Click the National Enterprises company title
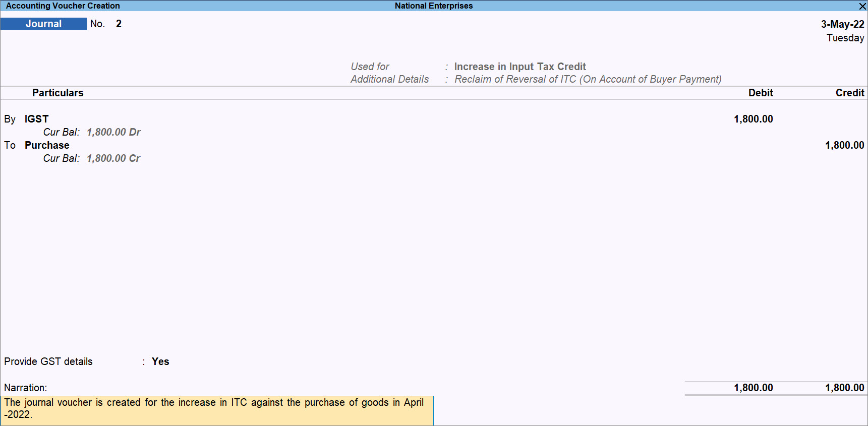This screenshot has height=426, width=868. coord(434,6)
